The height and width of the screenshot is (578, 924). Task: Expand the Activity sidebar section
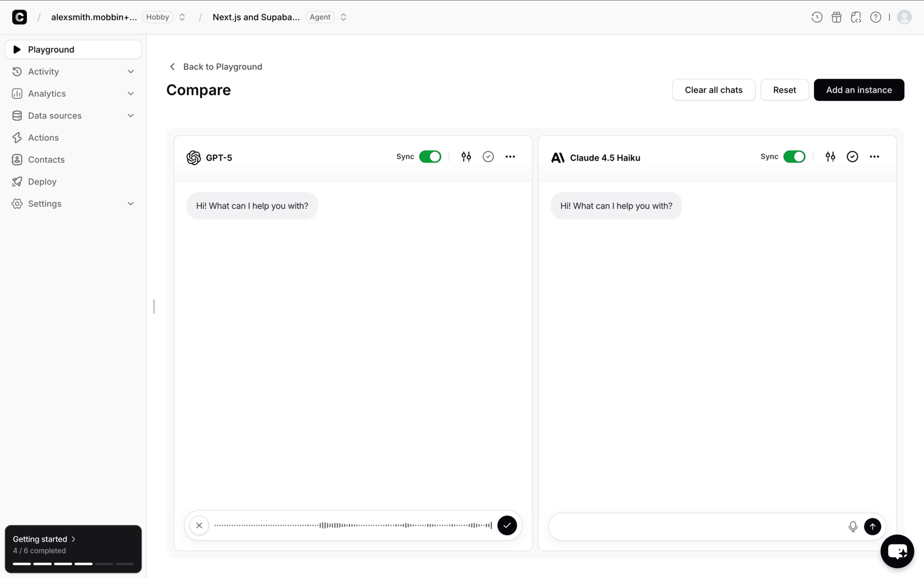click(130, 72)
